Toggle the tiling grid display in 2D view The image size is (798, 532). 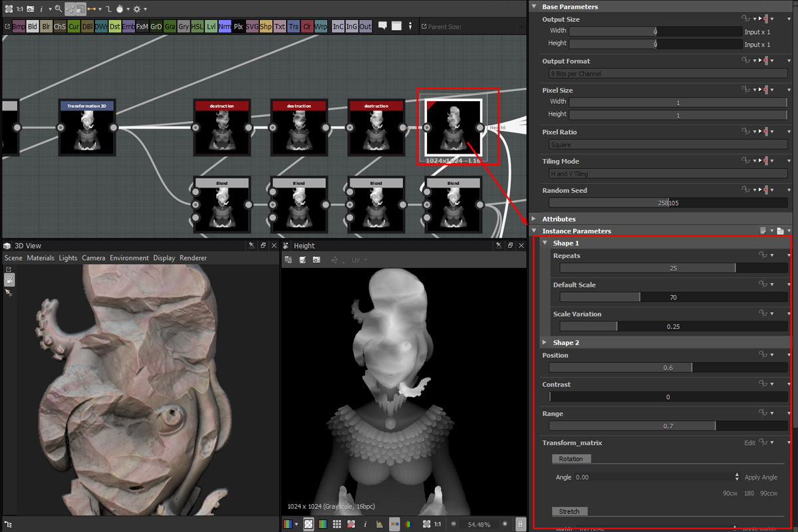coord(337,524)
